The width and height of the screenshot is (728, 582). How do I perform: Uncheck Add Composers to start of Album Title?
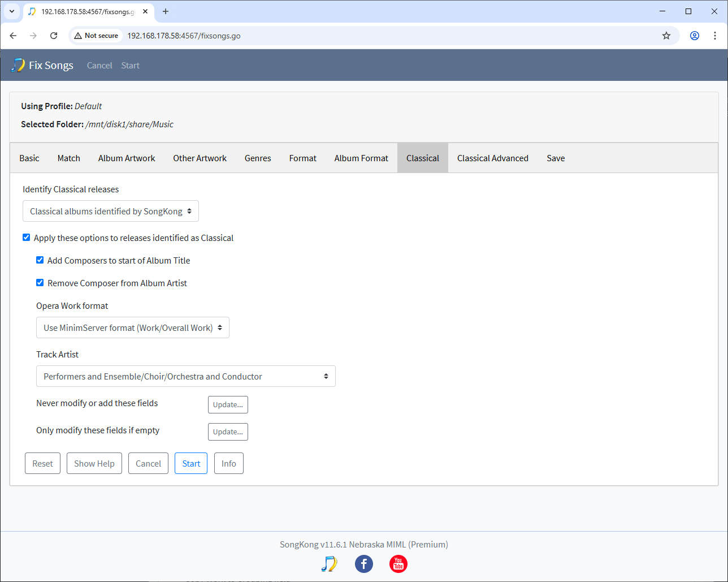click(x=40, y=260)
